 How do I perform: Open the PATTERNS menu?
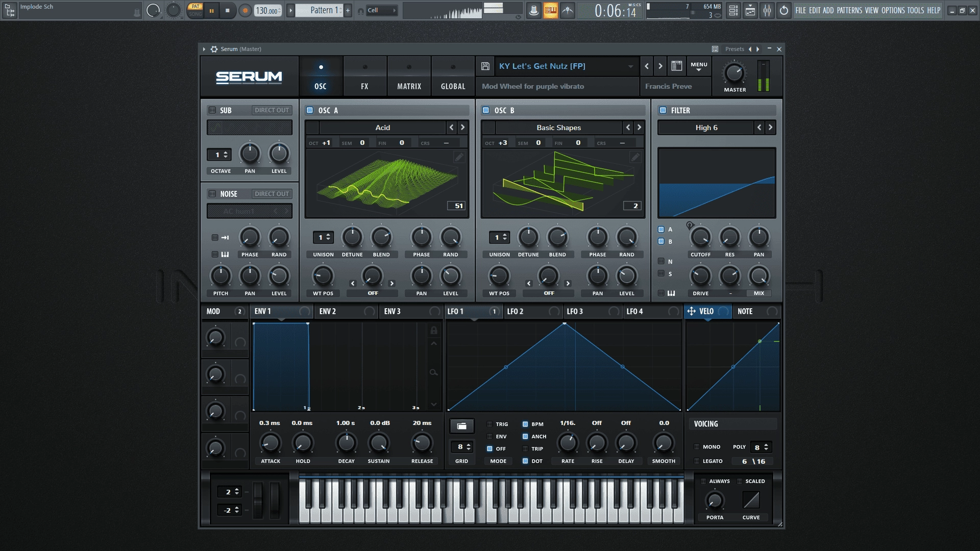(849, 10)
